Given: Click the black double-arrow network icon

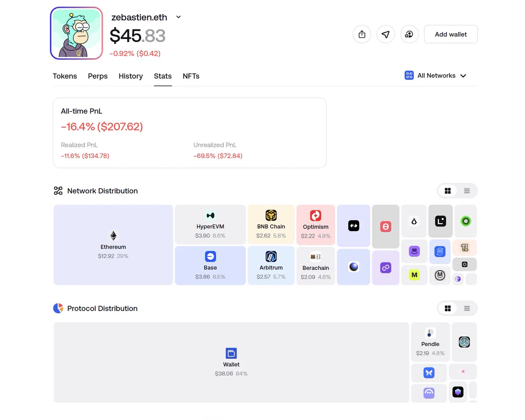Looking at the screenshot, I should coord(353,226).
